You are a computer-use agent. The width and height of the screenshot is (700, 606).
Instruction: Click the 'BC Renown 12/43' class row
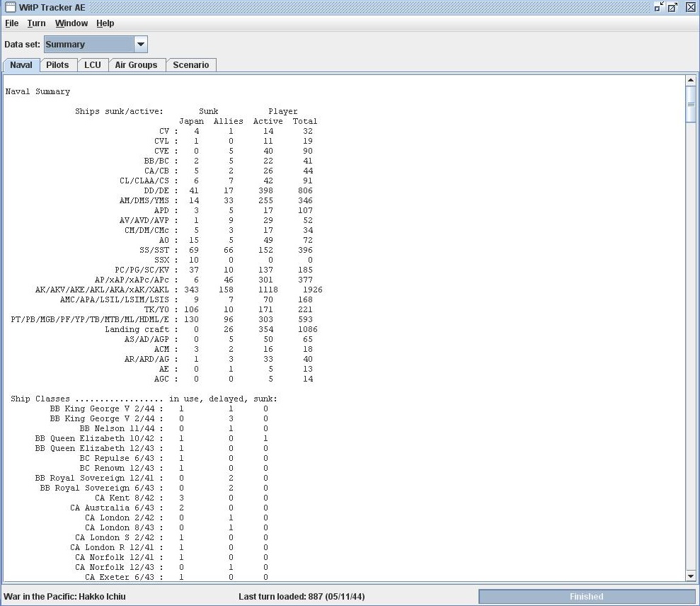coord(174,468)
